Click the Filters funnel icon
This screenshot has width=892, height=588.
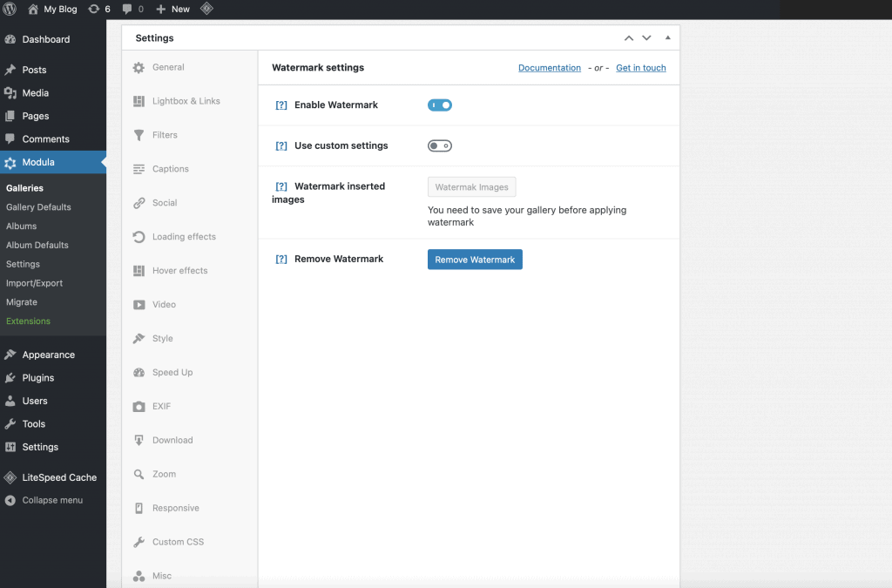coord(139,135)
